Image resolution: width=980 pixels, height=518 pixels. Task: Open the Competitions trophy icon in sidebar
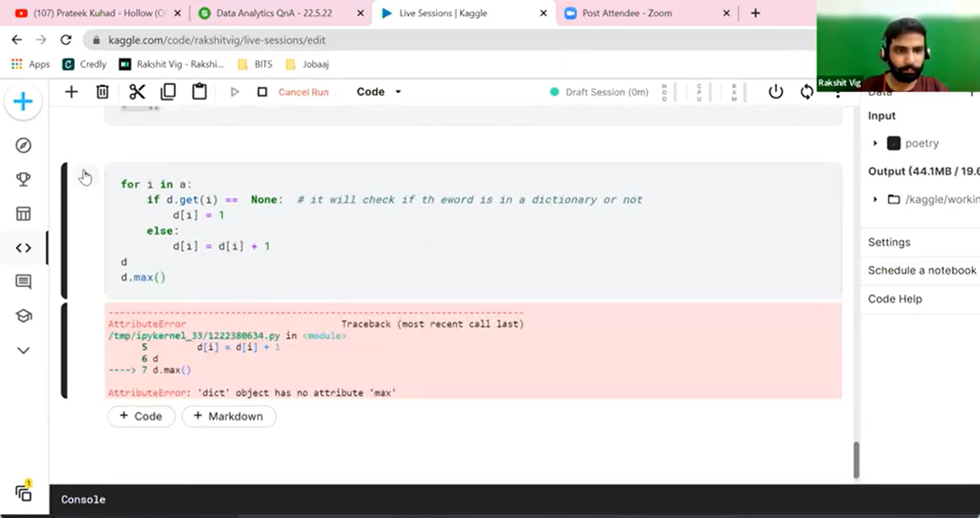coord(23,179)
